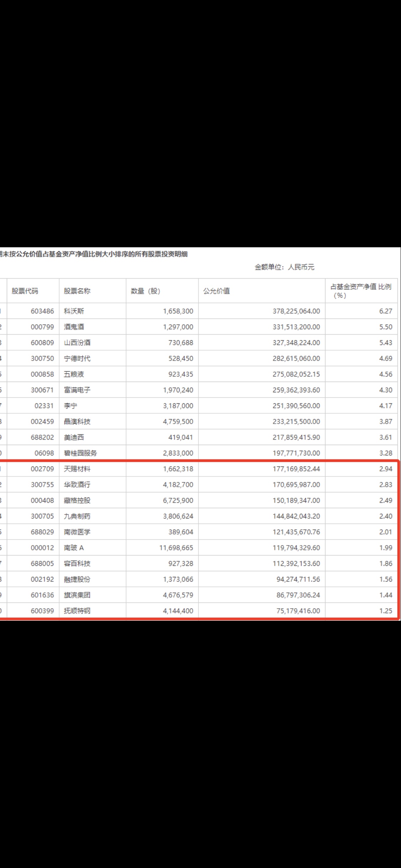Click the stock name 天赐材料
The image size is (401, 868).
coord(77,469)
